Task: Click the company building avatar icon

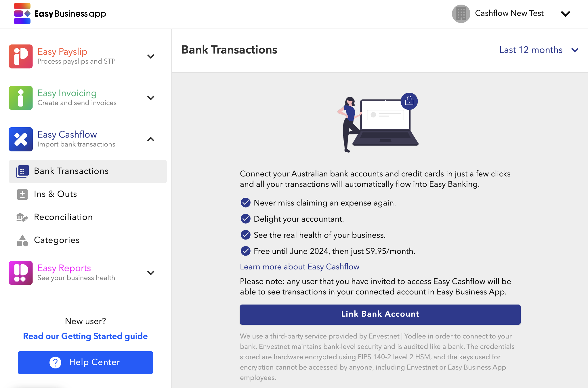Action: (461, 14)
